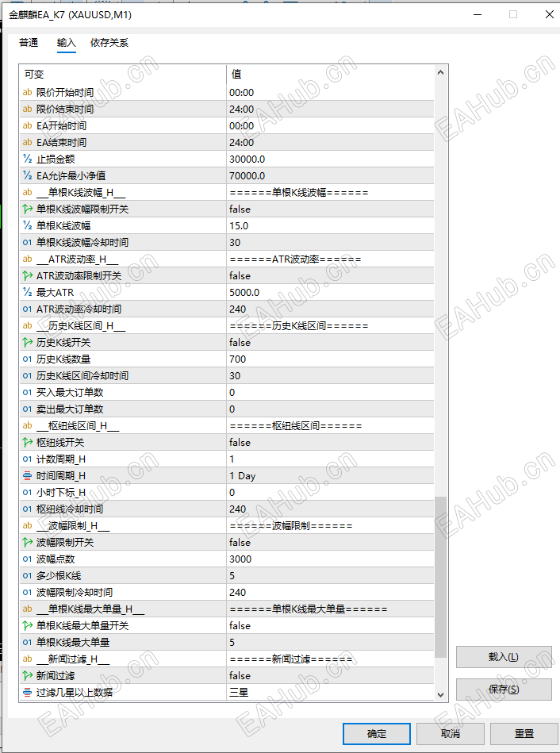Open the 时间周期_H value 1 Day
Screen dimensions: 560x753
[x=242, y=476]
